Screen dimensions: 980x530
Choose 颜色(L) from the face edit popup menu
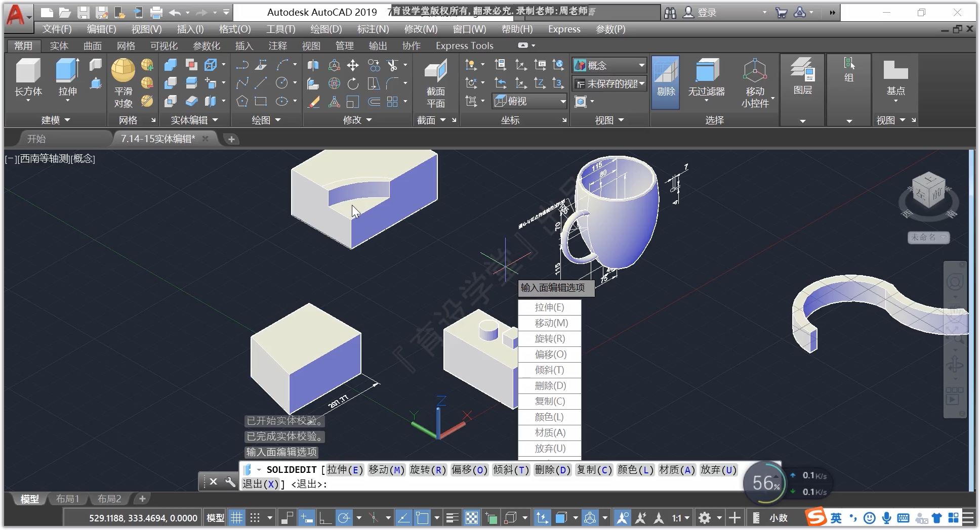click(x=549, y=417)
